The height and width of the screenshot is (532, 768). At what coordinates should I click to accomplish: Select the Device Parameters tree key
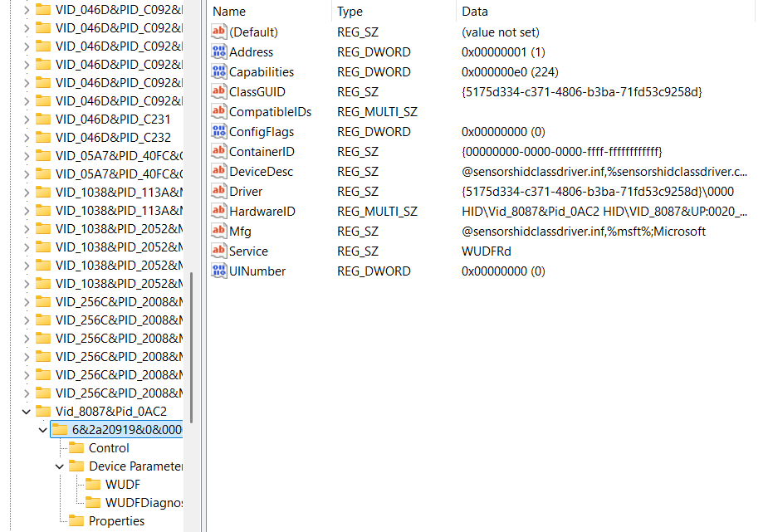pyautogui.click(x=135, y=466)
